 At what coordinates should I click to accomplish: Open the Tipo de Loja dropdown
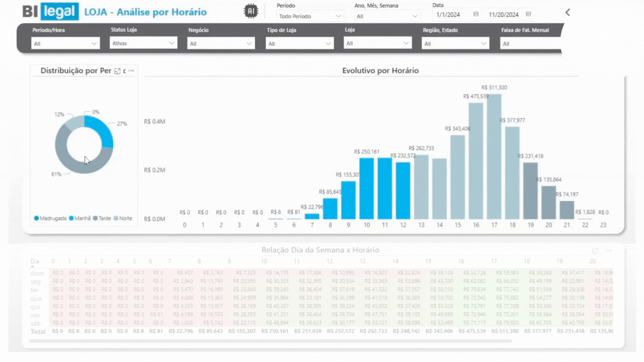pyautogui.click(x=300, y=44)
